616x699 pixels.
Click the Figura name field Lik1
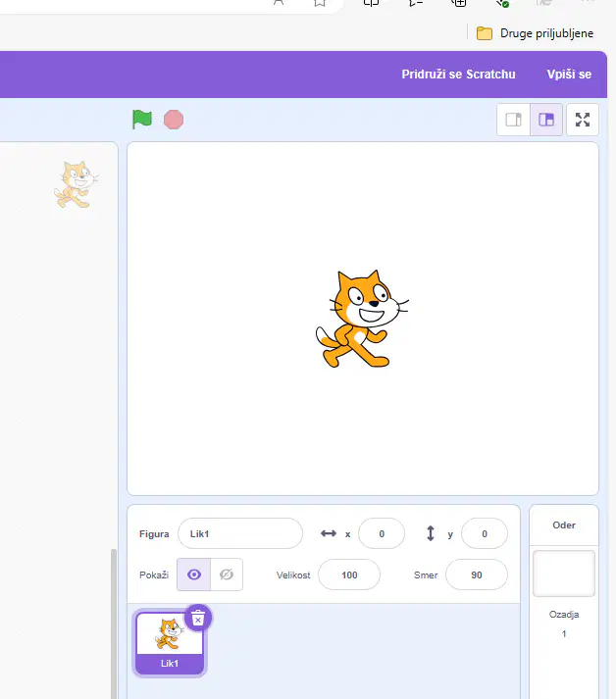tap(240, 533)
